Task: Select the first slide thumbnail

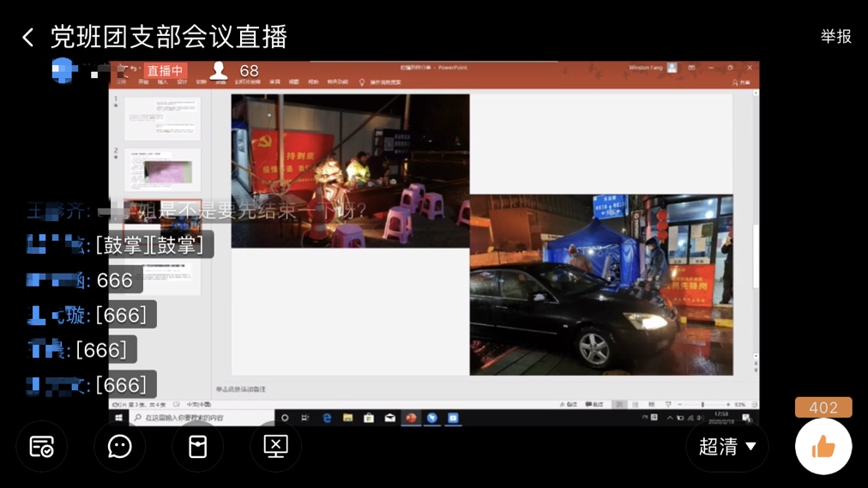Action: pyautogui.click(x=162, y=118)
